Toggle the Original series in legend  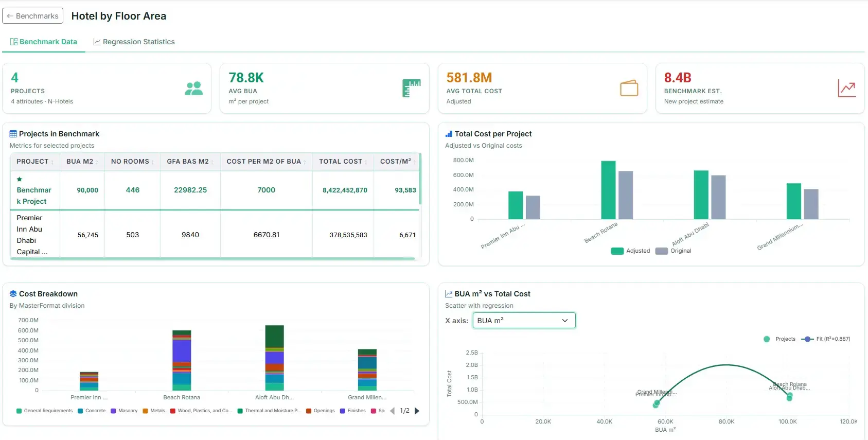(x=674, y=251)
